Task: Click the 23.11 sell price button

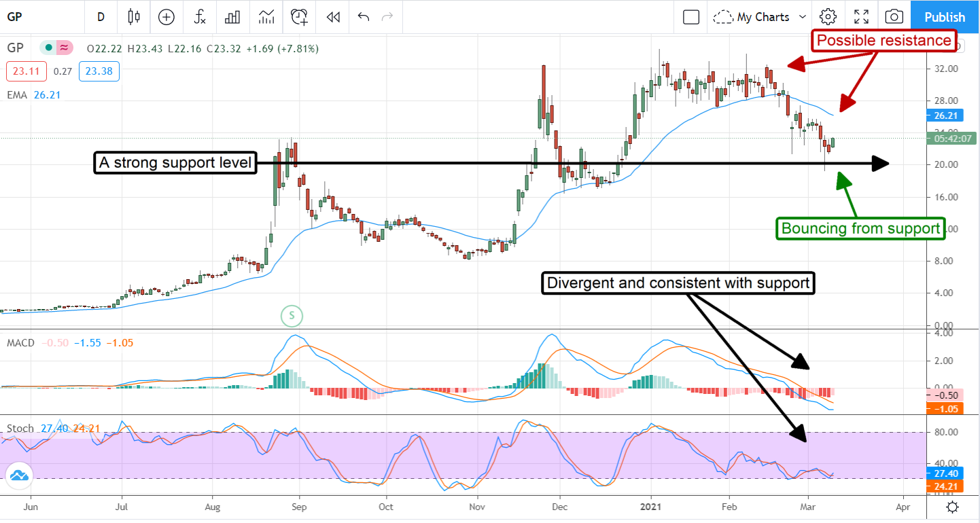Action: click(x=23, y=71)
